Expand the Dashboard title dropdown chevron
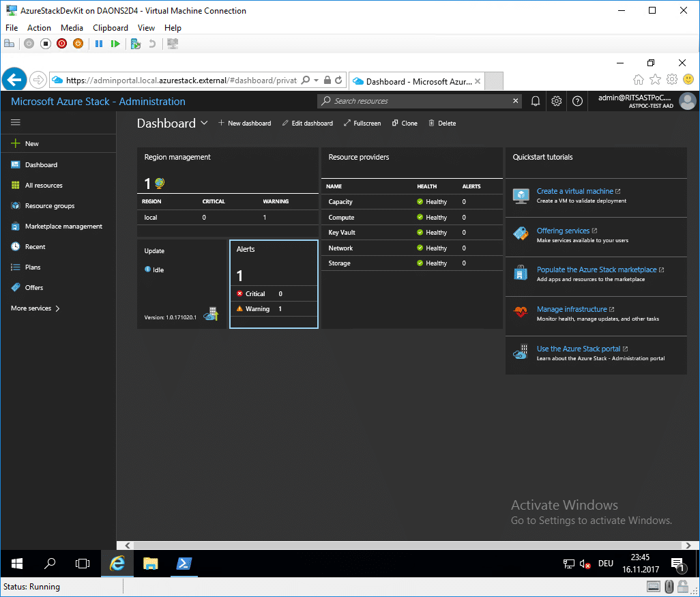Viewport: 700px width, 597px height. point(204,123)
